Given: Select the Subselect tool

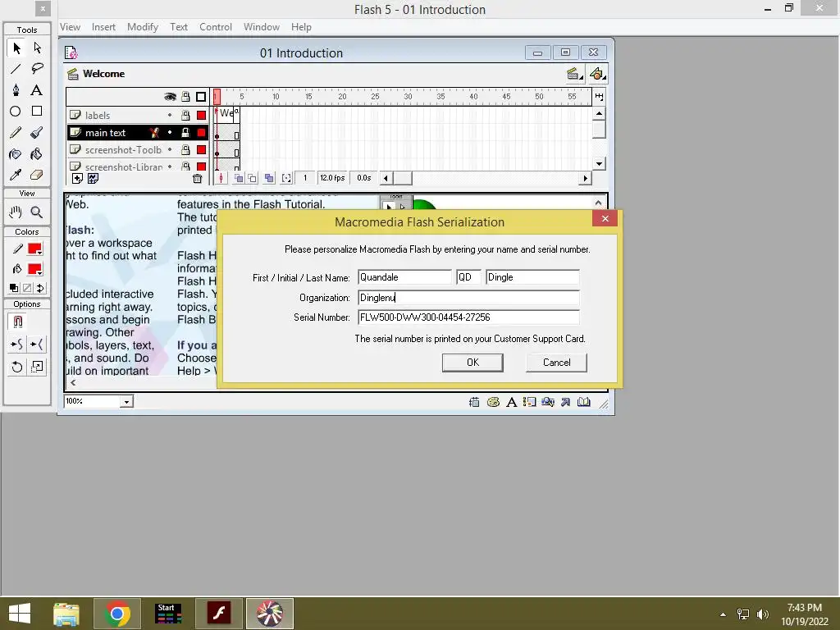Looking at the screenshot, I should coord(37,48).
